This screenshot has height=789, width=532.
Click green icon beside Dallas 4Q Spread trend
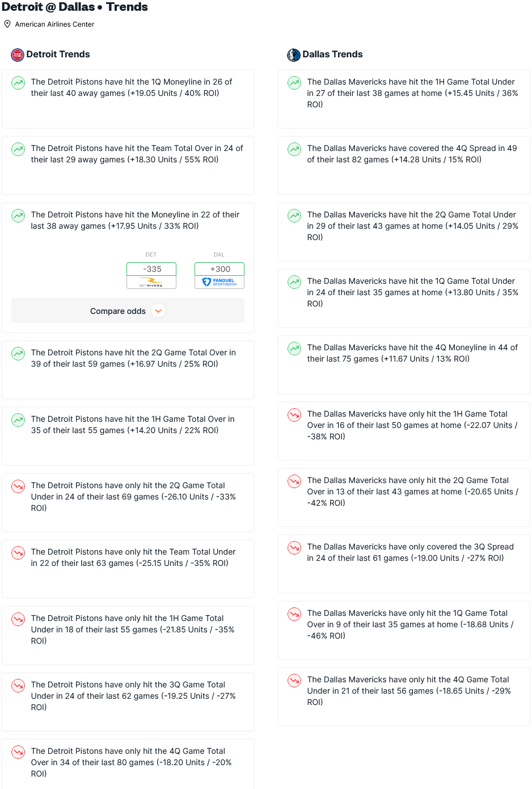tap(294, 149)
